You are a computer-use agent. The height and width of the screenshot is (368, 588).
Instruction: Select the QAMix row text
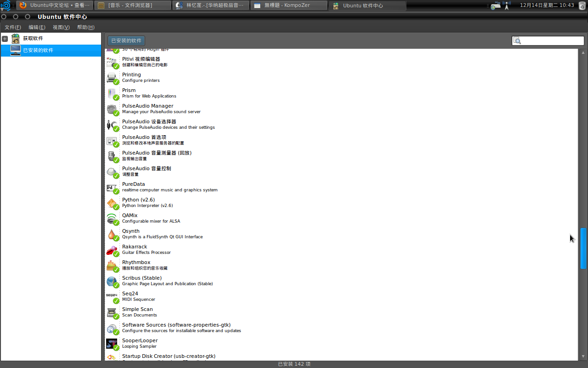(x=151, y=218)
